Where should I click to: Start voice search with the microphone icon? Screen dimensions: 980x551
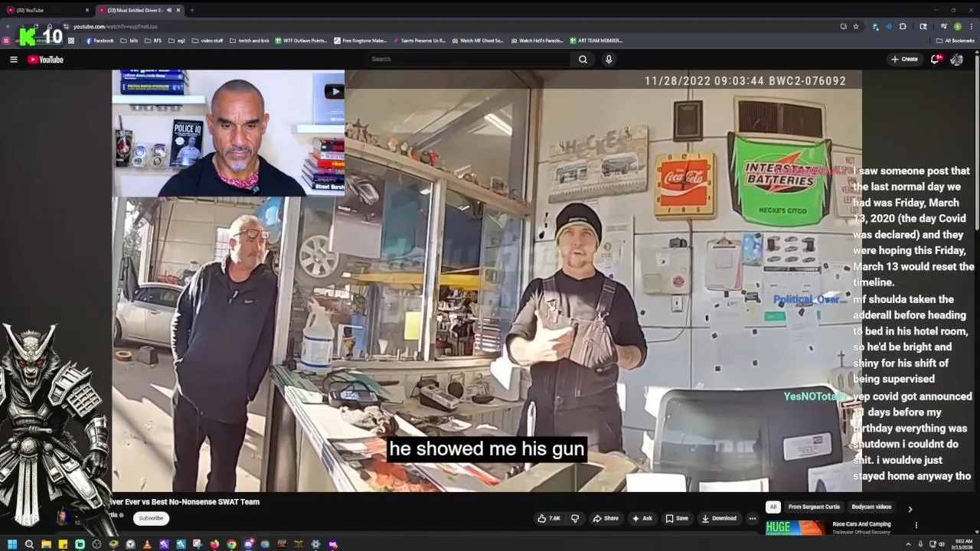click(609, 59)
